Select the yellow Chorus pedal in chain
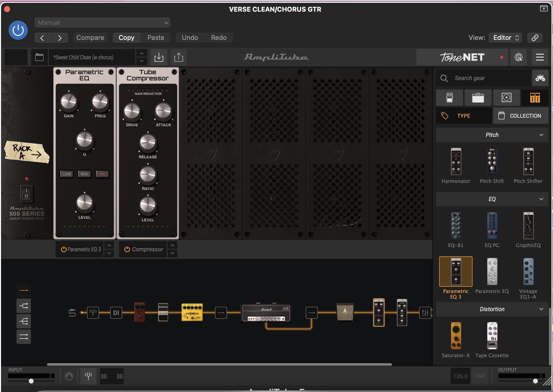This screenshot has height=392, width=553. coord(192,312)
